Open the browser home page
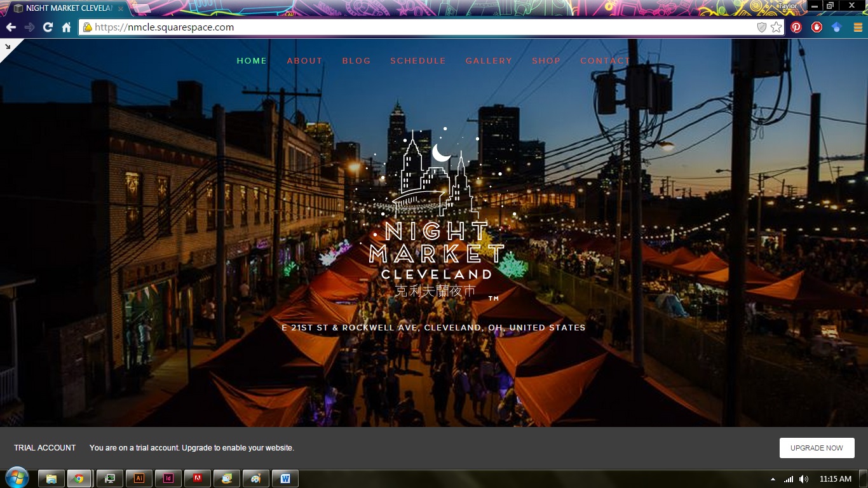The width and height of the screenshot is (868, 488). click(x=66, y=27)
